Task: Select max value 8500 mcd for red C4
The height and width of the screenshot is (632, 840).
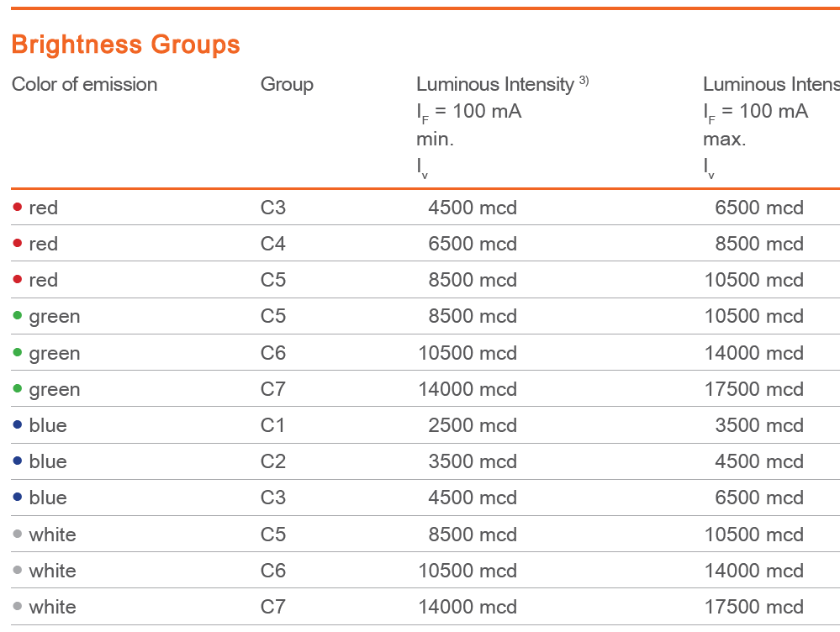Action: tap(759, 244)
